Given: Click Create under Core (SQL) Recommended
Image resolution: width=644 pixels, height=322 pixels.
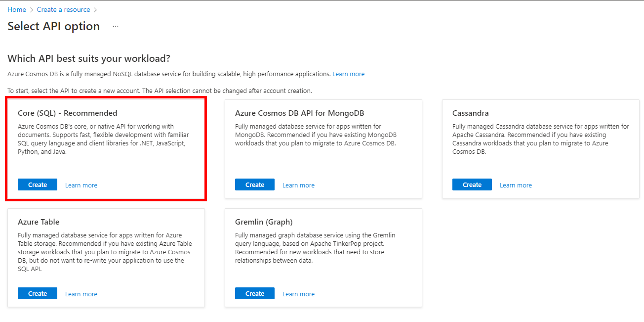Looking at the screenshot, I should [37, 184].
